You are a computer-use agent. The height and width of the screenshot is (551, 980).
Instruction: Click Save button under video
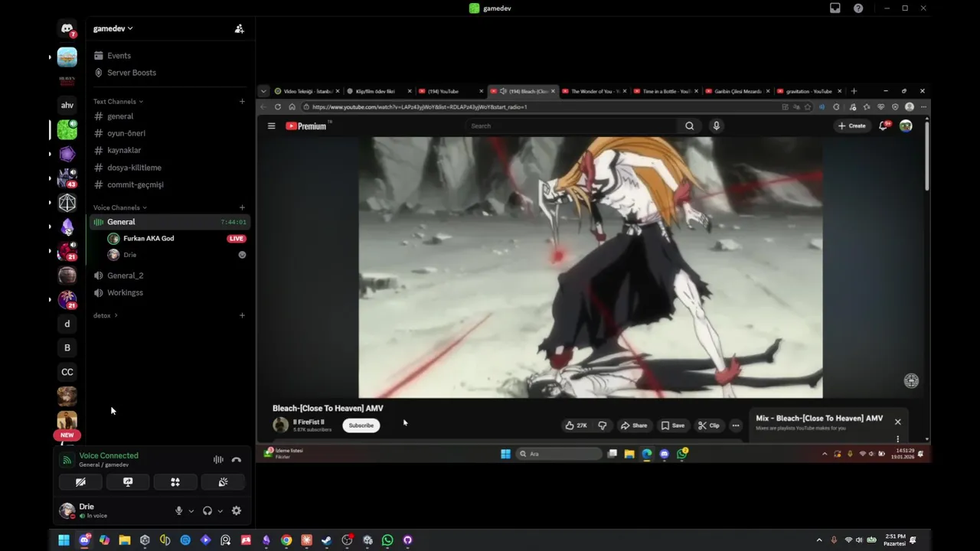click(673, 425)
